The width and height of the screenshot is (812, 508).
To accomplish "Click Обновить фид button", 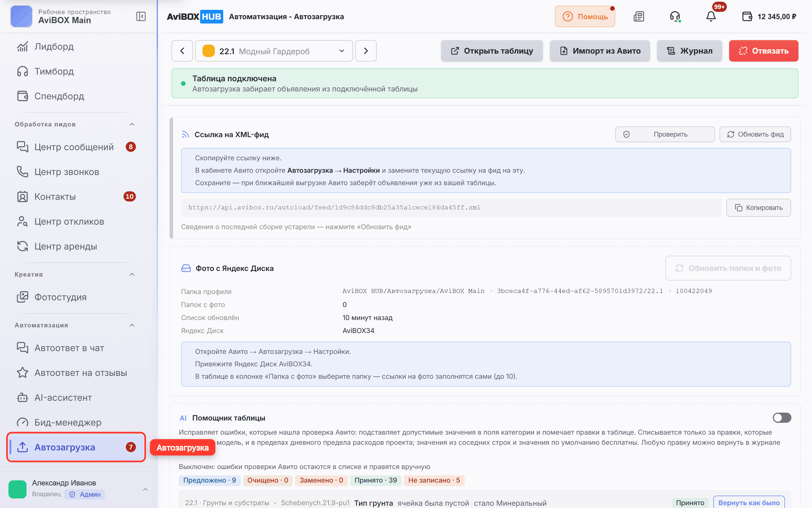I will pos(755,134).
